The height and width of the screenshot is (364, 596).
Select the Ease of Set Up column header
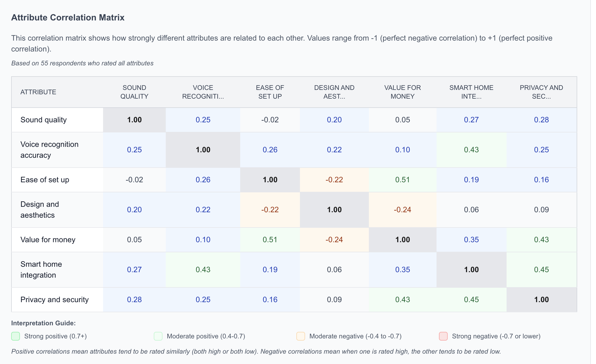pyautogui.click(x=270, y=92)
